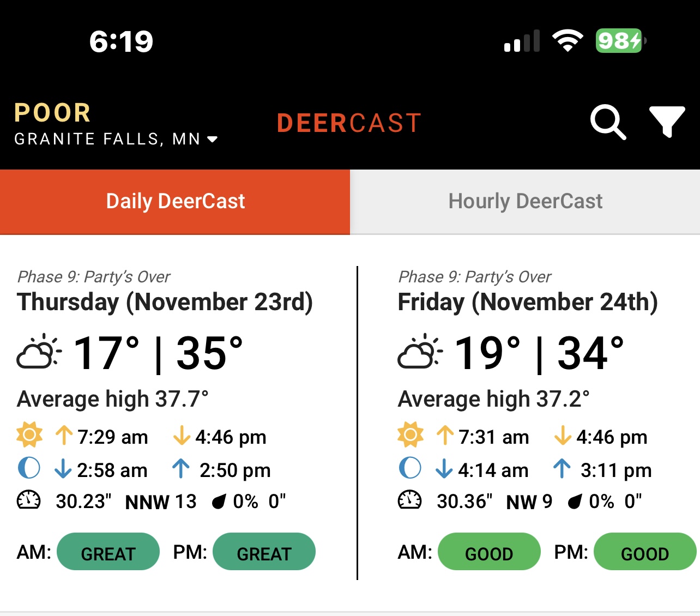
Task: Switch to the Hourly DeerCast tab
Action: pyautogui.click(x=525, y=202)
